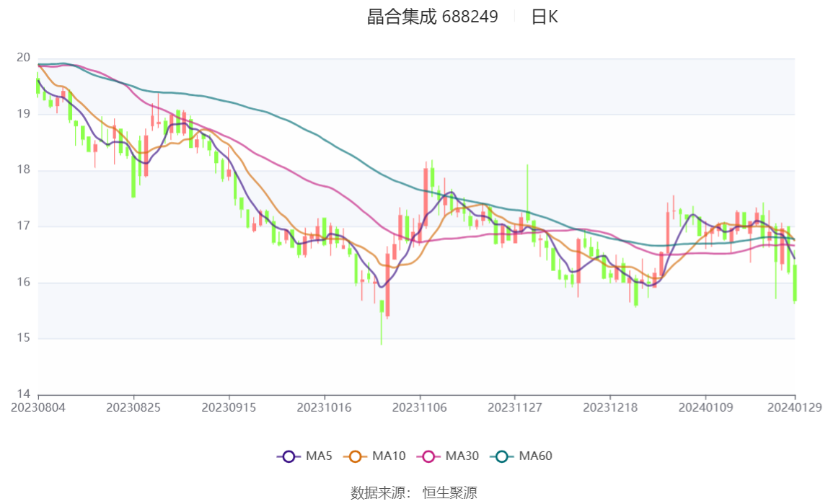Image resolution: width=828 pixels, height=504 pixels.
Task: Toggle the MA10 legend series
Action: pos(374,456)
